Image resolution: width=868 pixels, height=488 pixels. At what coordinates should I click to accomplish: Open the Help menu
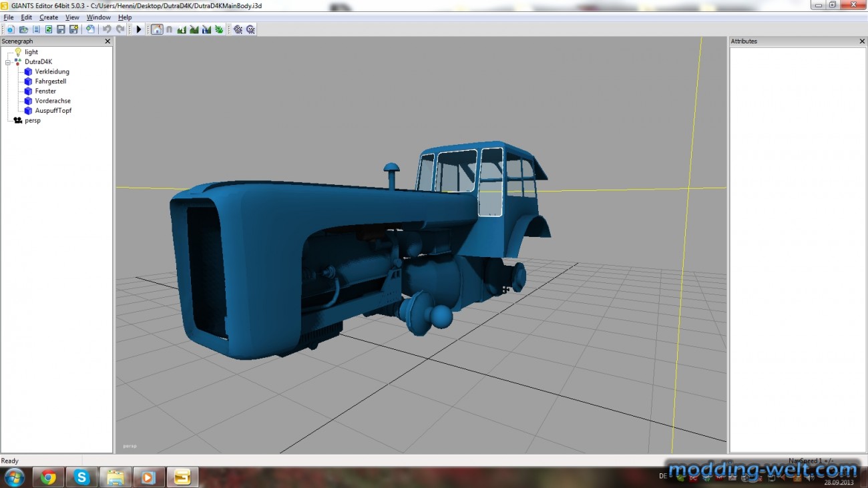[125, 17]
